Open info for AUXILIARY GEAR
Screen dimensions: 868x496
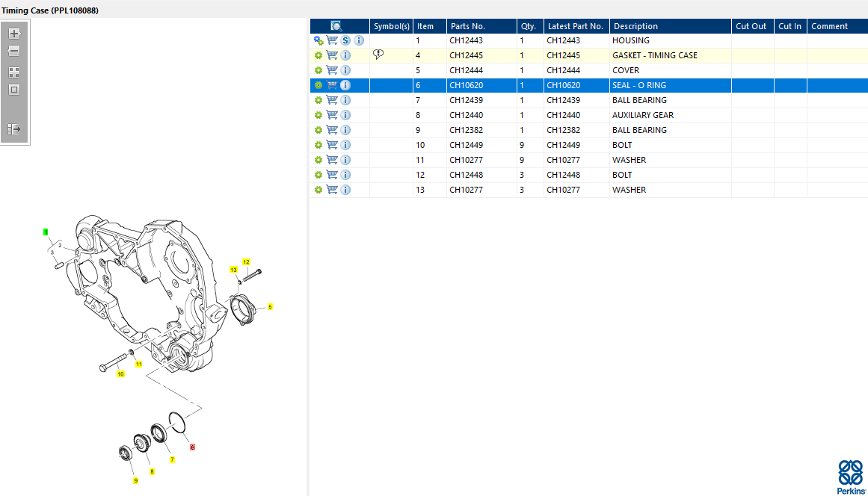pos(345,115)
